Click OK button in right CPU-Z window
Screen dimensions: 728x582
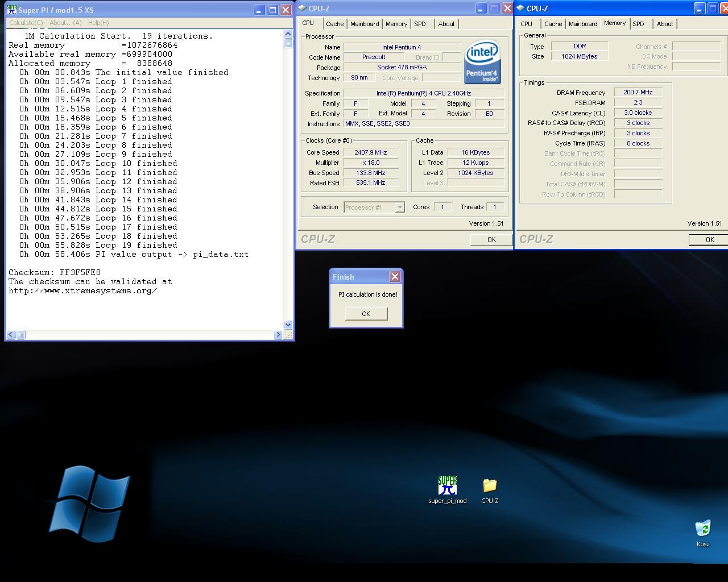tap(709, 240)
